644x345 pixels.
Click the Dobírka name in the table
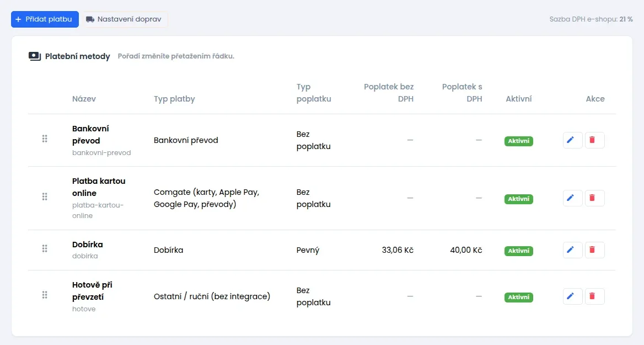[88, 245]
